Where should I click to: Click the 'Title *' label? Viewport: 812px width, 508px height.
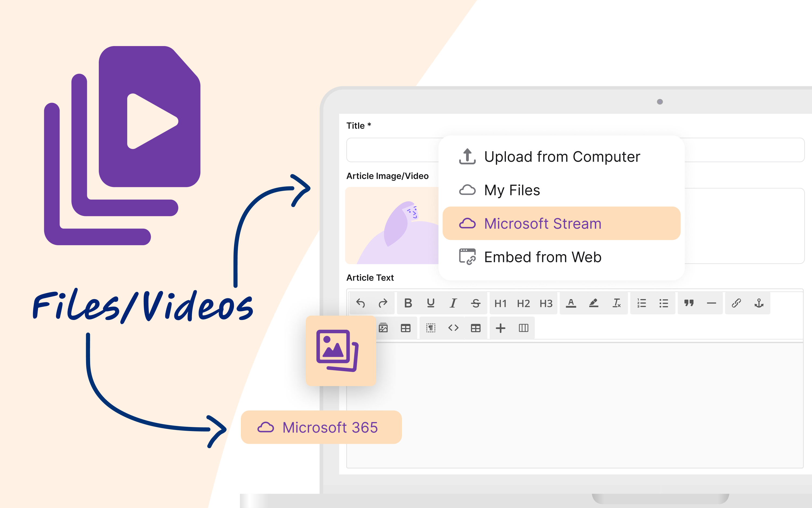tap(359, 126)
